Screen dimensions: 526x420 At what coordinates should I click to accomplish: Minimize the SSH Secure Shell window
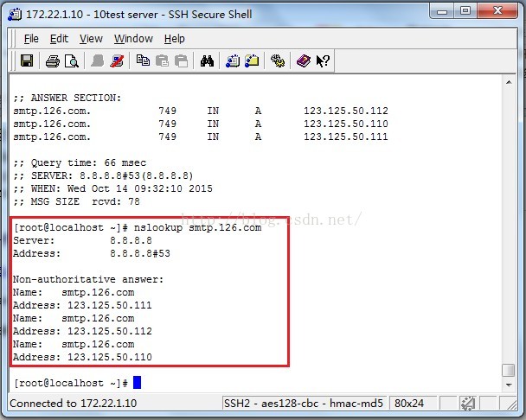coord(442,12)
